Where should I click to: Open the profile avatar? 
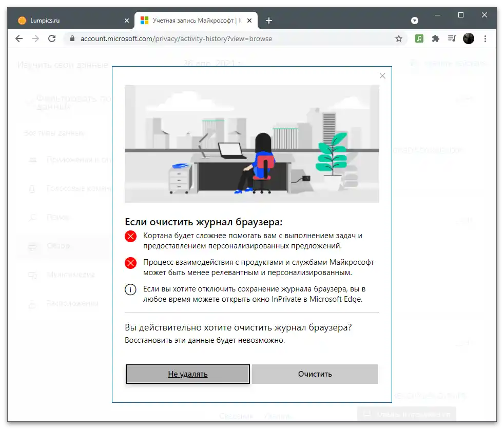point(468,38)
